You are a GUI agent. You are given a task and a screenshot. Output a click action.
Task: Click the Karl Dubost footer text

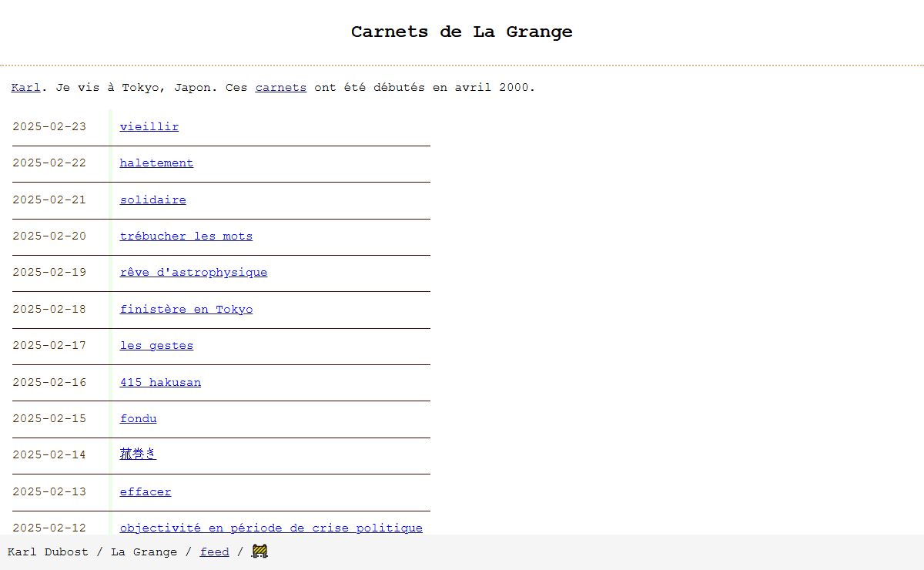[x=48, y=552]
